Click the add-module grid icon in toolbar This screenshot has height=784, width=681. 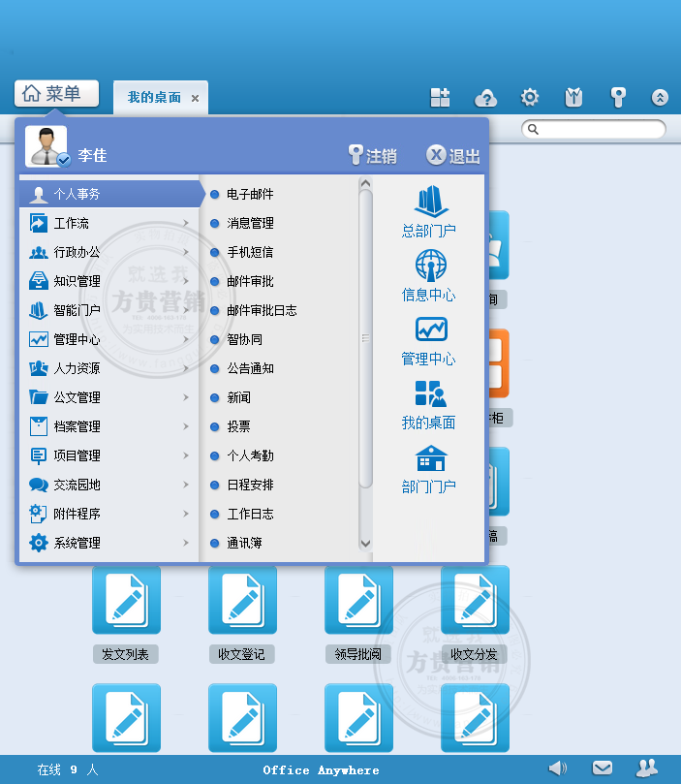pyautogui.click(x=440, y=98)
